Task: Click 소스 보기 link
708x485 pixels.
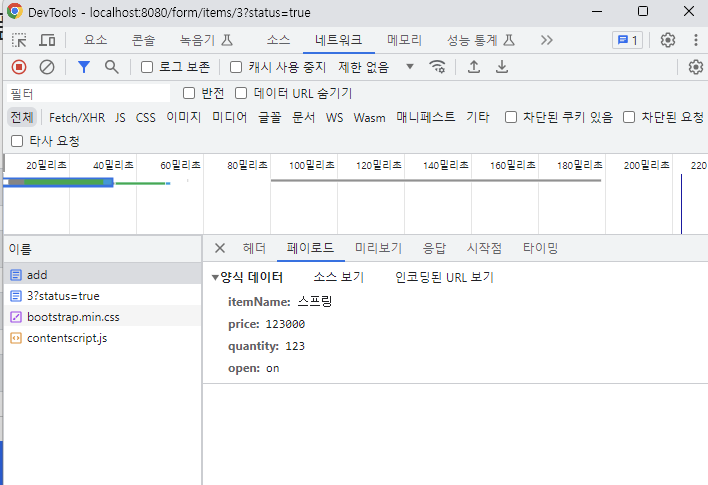Action: tap(339, 277)
